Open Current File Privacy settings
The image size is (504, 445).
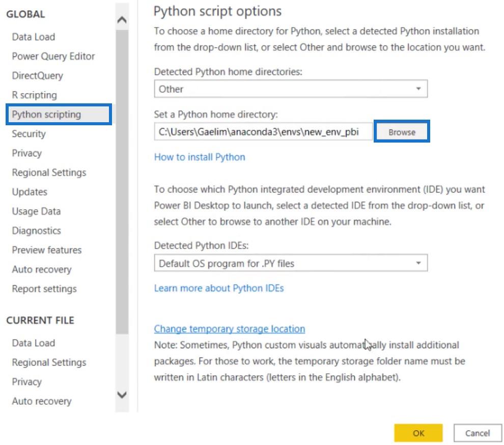tap(26, 382)
